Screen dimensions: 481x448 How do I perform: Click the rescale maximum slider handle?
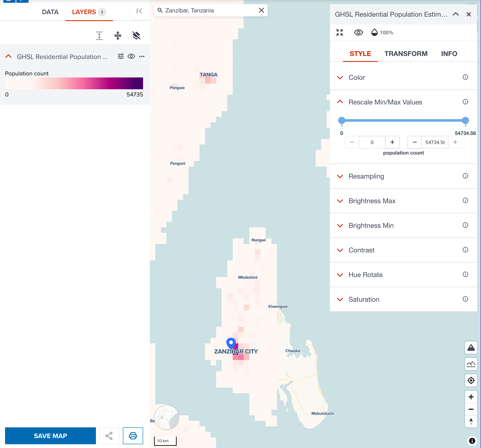coord(465,120)
